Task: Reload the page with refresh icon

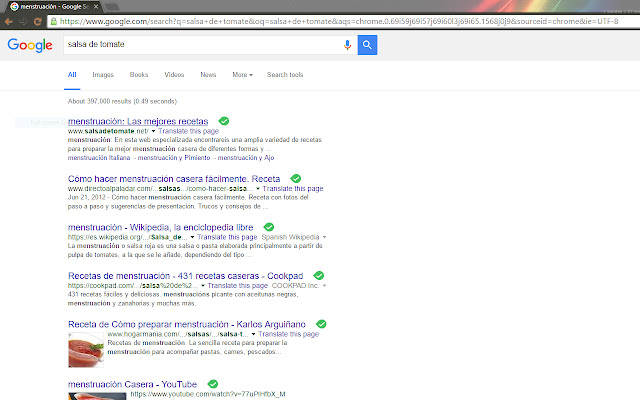Action: (x=38, y=22)
